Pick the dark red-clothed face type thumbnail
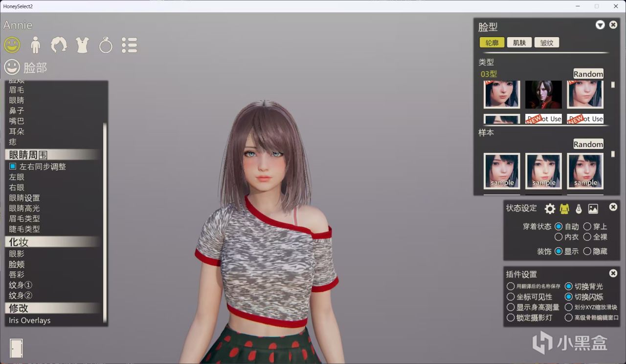 (543, 94)
